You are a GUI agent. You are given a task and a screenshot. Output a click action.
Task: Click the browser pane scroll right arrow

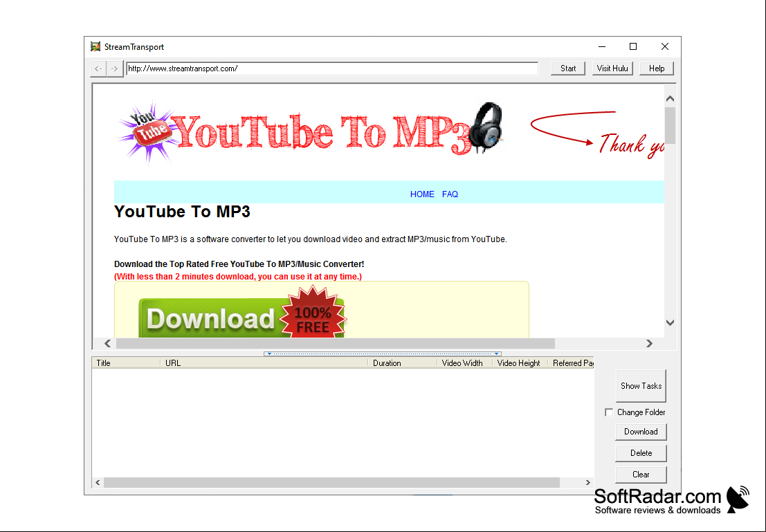coord(649,343)
